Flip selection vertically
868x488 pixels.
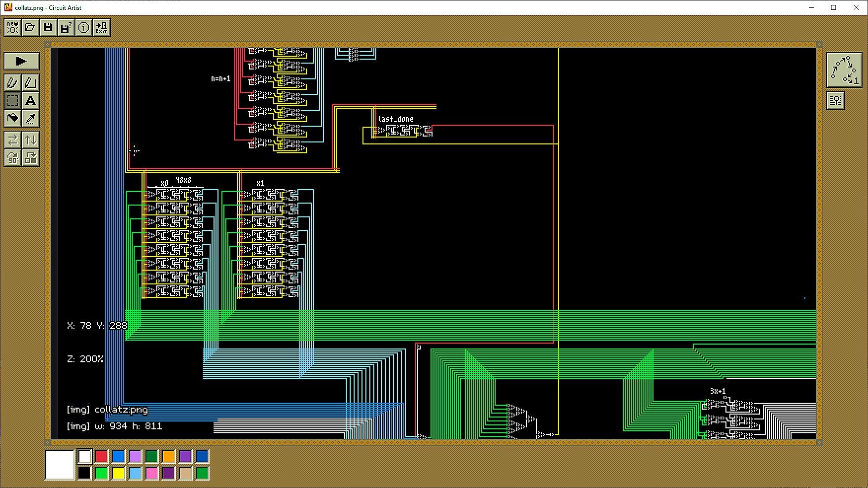(31, 140)
